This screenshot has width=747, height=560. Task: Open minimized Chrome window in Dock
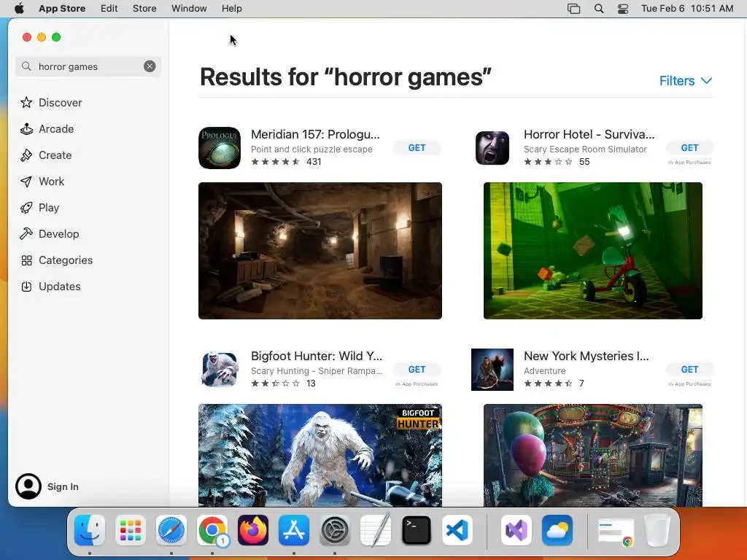click(x=616, y=532)
